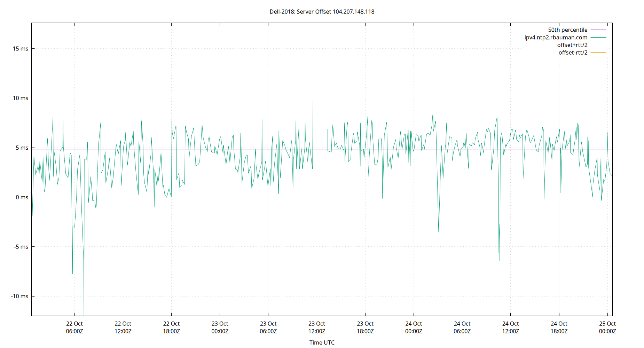Click the line sample beside 50th percentile
The width and height of the screenshot is (644, 348).
pyautogui.click(x=598, y=30)
